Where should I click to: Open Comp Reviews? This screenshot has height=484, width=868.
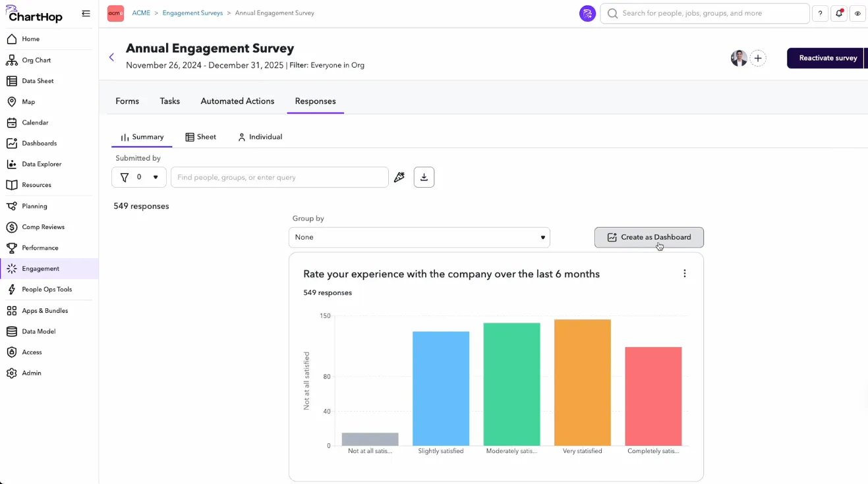[43, 227]
